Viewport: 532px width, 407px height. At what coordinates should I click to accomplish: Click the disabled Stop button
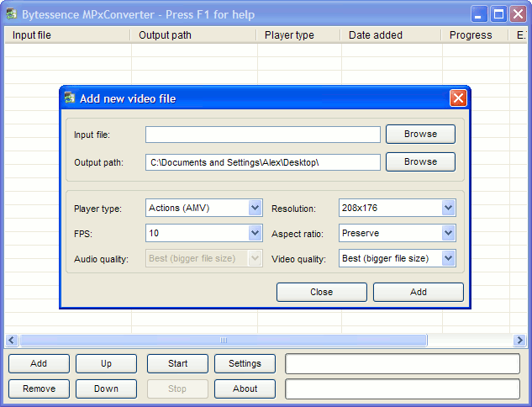tap(177, 388)
